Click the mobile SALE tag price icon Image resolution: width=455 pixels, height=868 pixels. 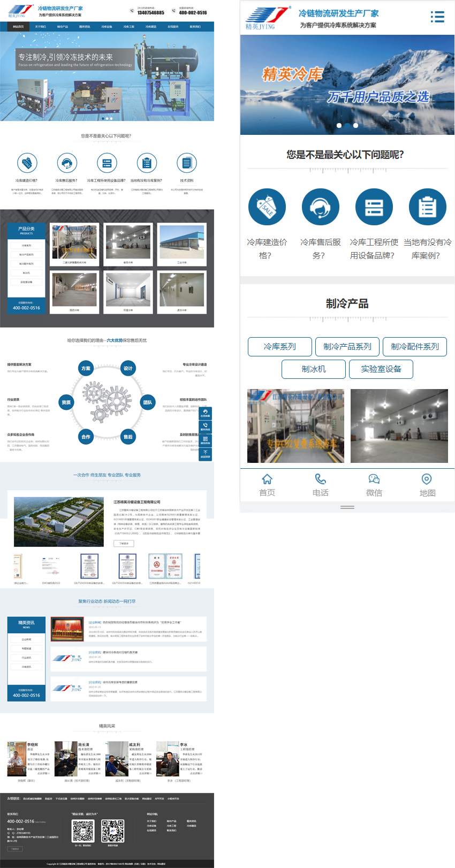[x=267, y=207]
